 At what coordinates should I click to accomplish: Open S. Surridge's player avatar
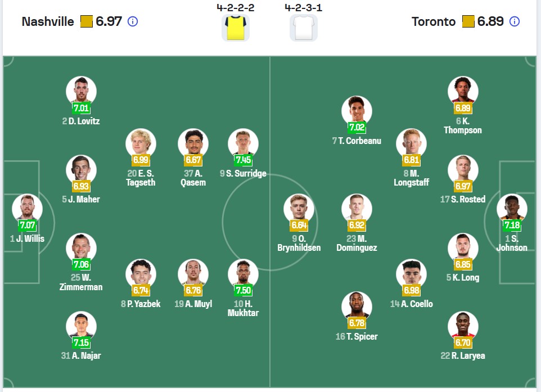244,144
